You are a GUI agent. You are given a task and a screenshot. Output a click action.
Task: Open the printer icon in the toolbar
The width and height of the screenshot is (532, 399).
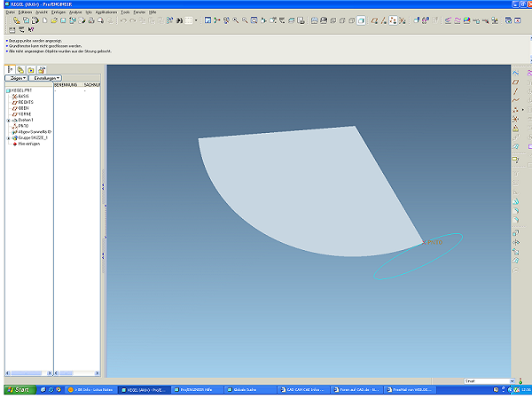(x=91, y=20)
